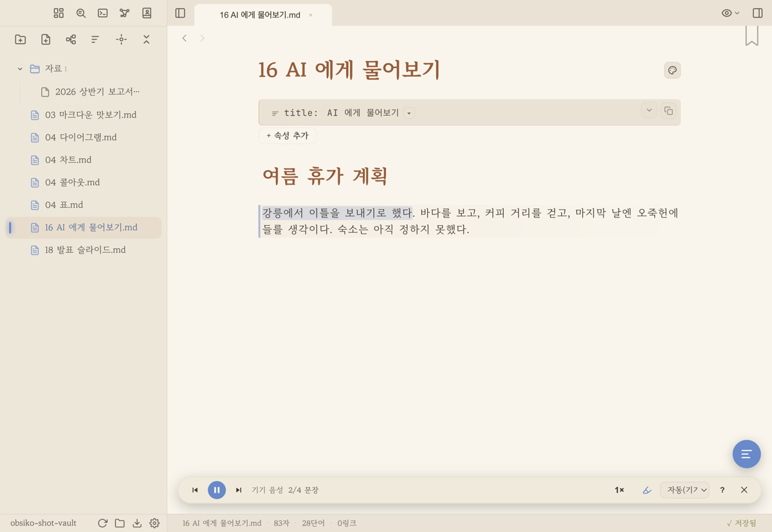
Task: Pause the read-aloud playback
Action: click(x=217, y=490)
